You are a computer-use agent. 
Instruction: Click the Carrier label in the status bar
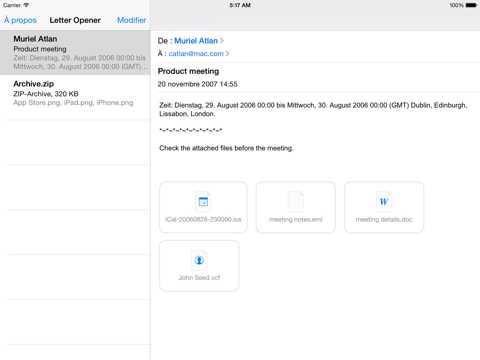coord(12,5)
